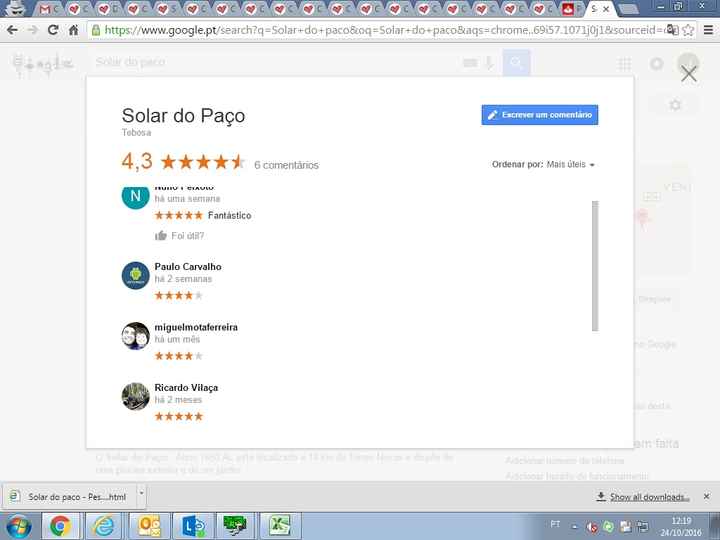Screen dimensions: 720x540
Task: Open Ricardo Vilaça's profile avatar
Action: (135, 396)
